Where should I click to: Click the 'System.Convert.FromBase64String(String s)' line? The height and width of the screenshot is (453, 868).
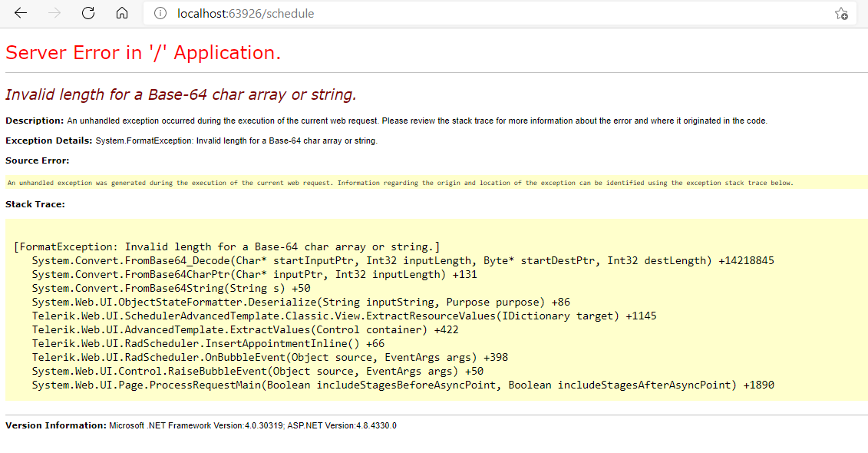click(x=171, y=289)
